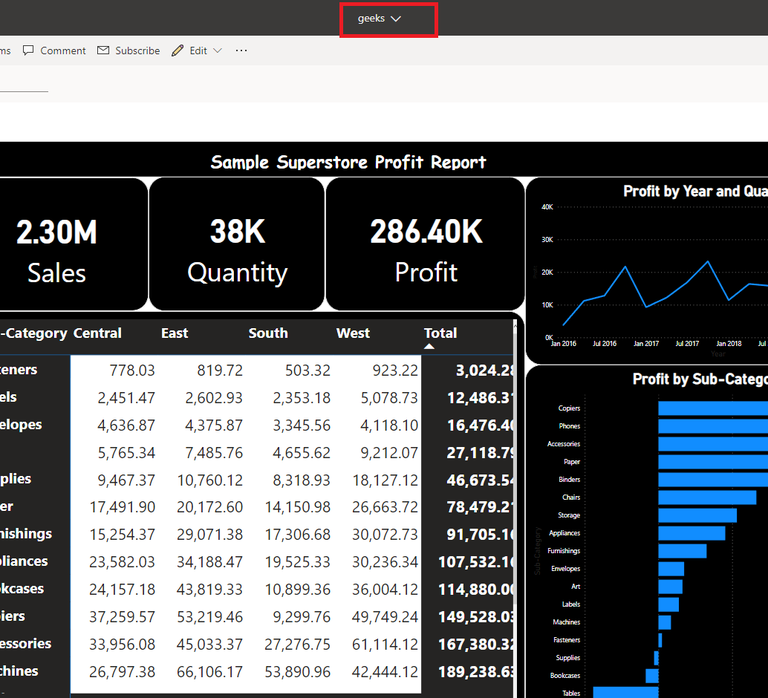Sort table by Central column header
This screenshot has width=768, height=698.
click(x=97, y=333)
